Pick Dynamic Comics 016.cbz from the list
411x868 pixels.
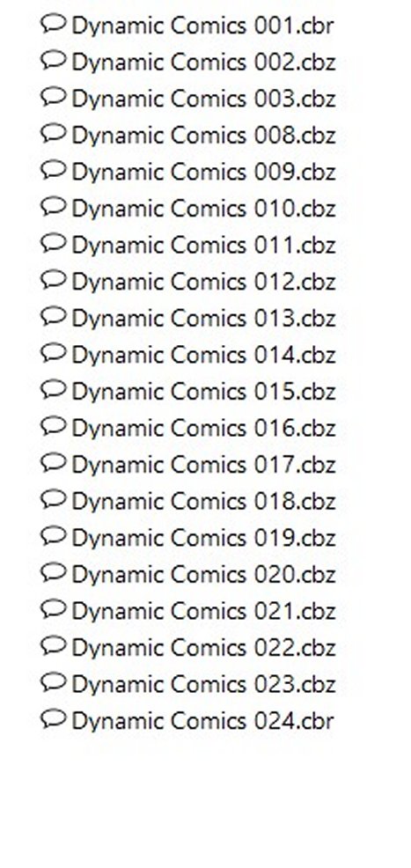tap(203, 429)
